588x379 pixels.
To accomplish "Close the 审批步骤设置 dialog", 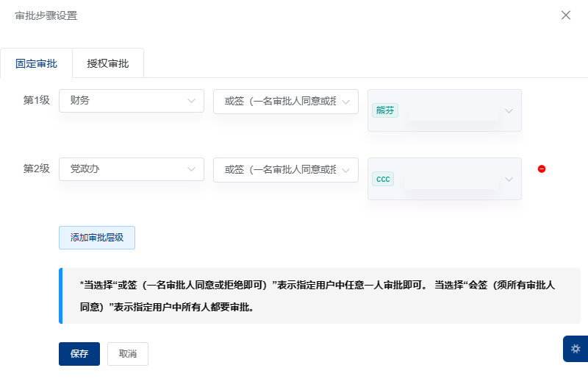I will tap(565, 15).
